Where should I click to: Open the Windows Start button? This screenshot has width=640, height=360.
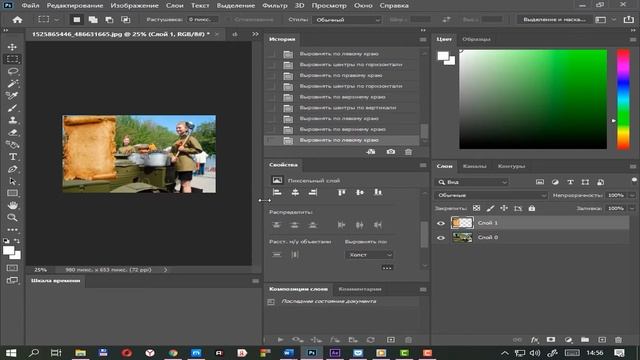pos(11,353)
